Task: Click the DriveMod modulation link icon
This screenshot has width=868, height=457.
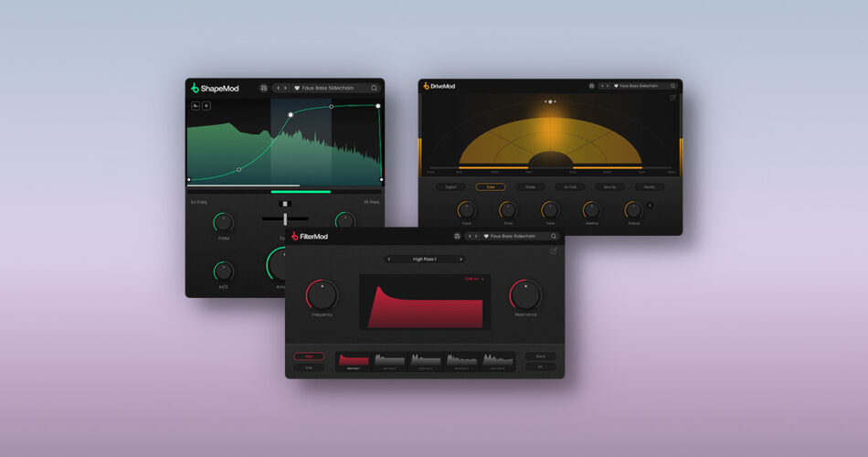Action: tap(673, 97)
